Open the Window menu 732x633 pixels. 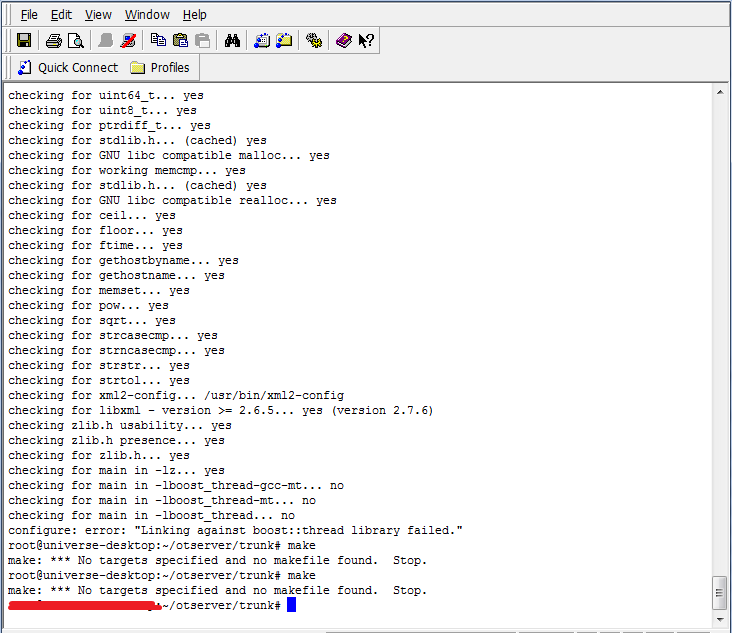point(147,15)
